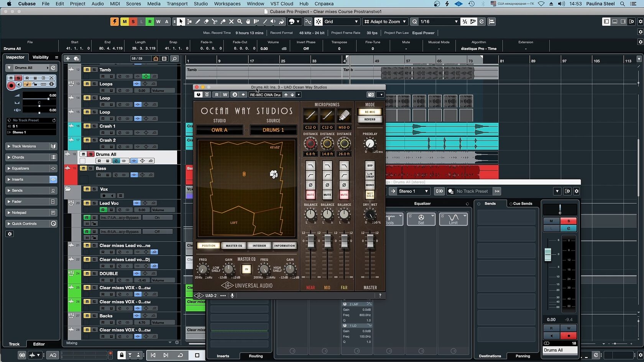Click the Edit Channel Settings icon in Inspector
Image resolution: width=644 pixels, height=362 pixels.
[x=53, y=68]
